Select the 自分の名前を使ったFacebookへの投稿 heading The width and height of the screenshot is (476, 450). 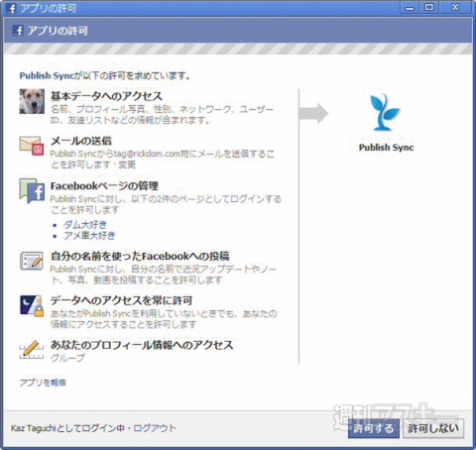click(140, 256)
